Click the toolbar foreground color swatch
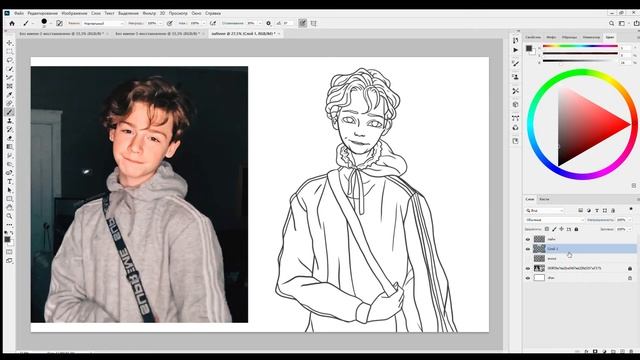The height and width of the screenshot is (360, 640). pyautogui.click(x=7, y=239)
